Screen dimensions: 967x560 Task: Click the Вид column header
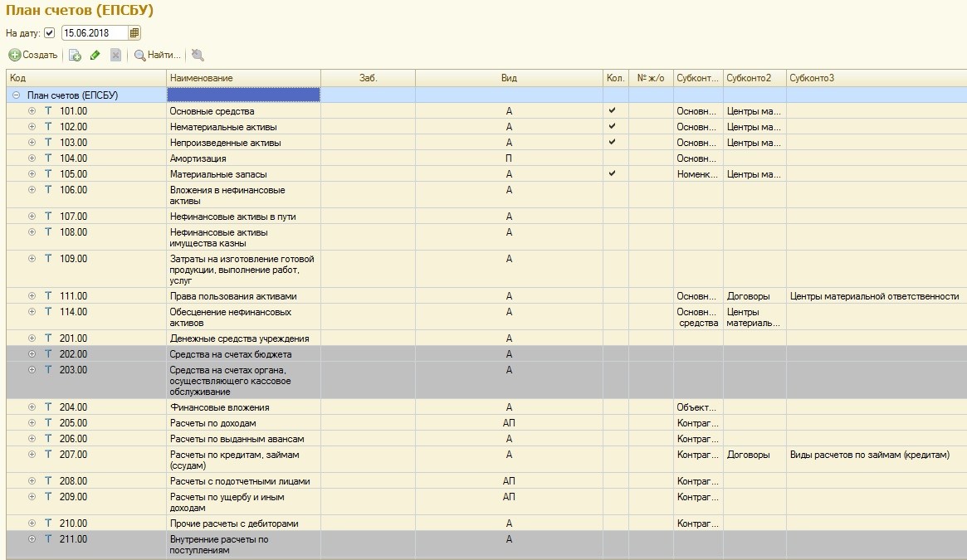[x=509, y=78]
